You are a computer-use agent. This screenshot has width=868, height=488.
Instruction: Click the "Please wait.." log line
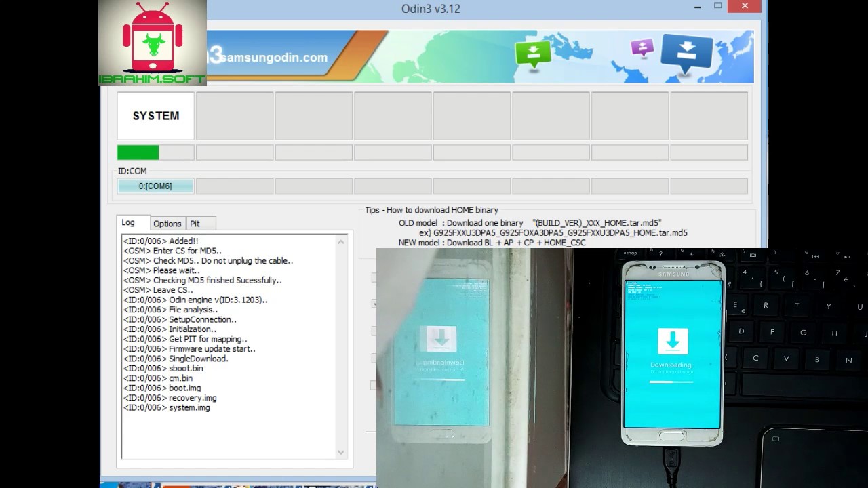161,270
